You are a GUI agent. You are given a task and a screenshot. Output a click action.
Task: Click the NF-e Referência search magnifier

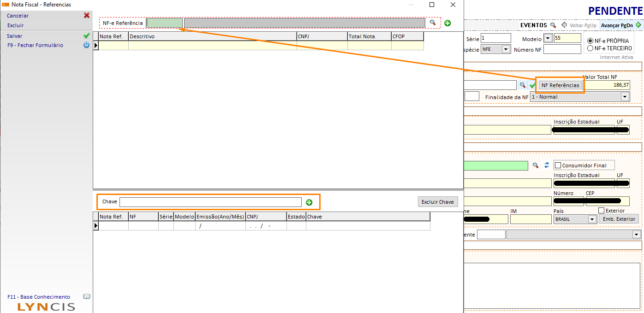click(433, 23)
